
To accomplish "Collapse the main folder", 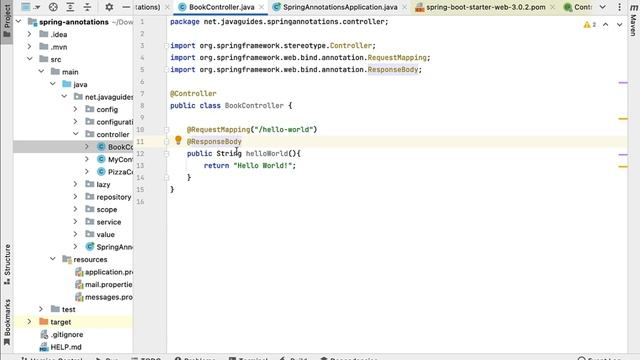I will (x=41, y=71).
